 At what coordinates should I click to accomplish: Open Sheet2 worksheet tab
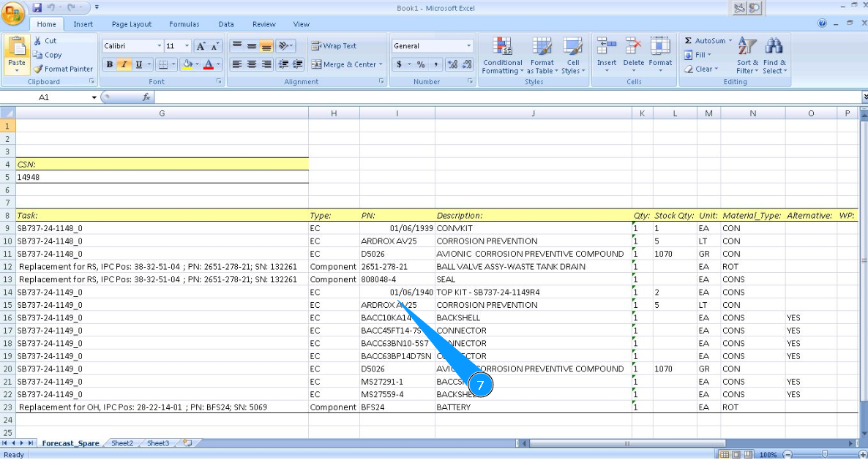[121, 443]
